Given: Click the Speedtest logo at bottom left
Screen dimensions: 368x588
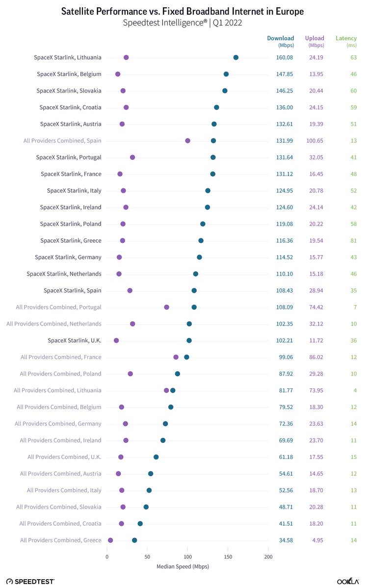Looking at the screenshot, I should point(30,581).
